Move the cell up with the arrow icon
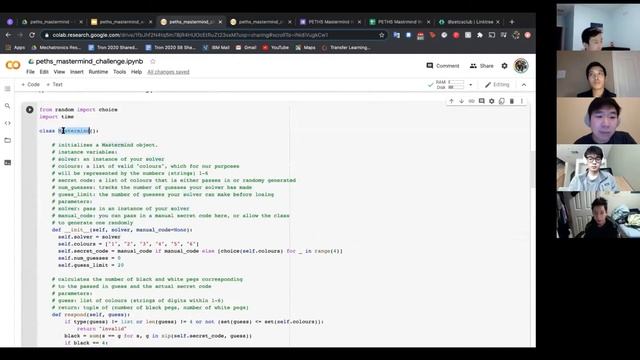Screen dimensions: 640x360 tap(451, 101)
